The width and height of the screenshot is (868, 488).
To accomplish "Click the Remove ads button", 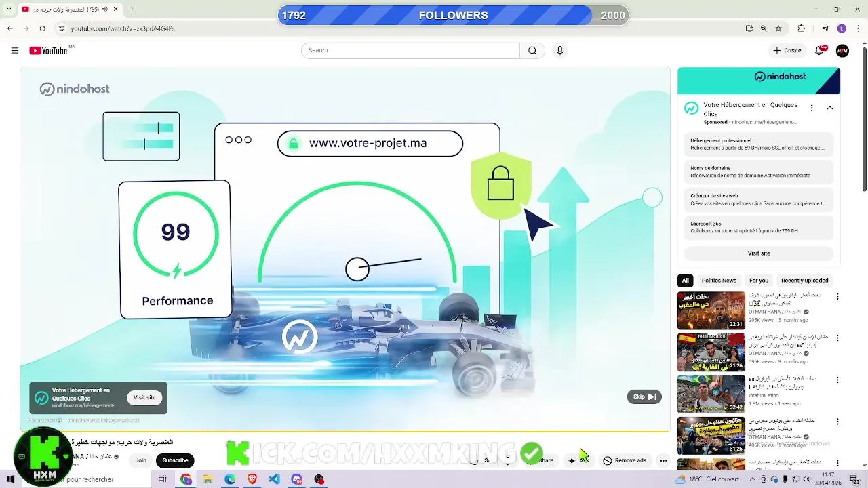I will click(625, 460).
